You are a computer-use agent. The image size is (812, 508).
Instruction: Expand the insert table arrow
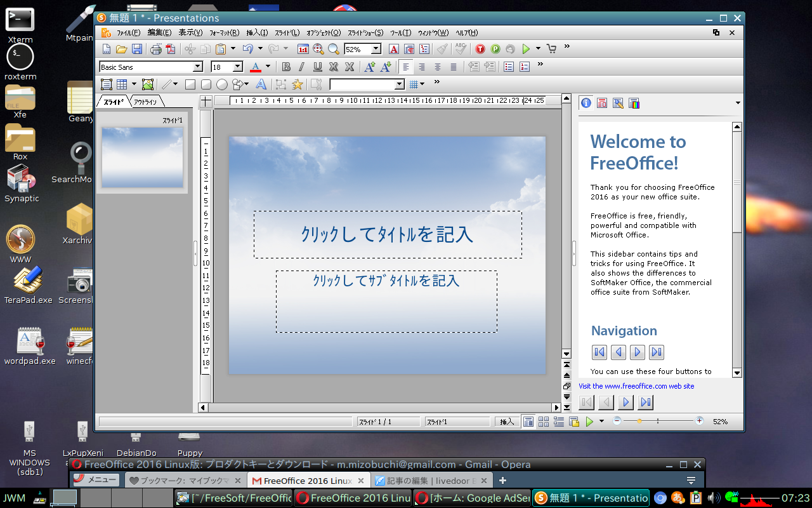point(134,84)
